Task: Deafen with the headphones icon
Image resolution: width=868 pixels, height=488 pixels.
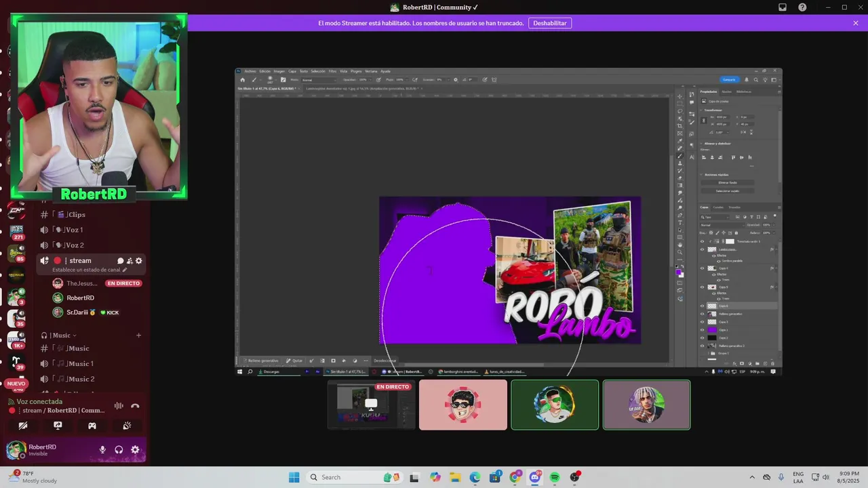Action: point(119,449)
